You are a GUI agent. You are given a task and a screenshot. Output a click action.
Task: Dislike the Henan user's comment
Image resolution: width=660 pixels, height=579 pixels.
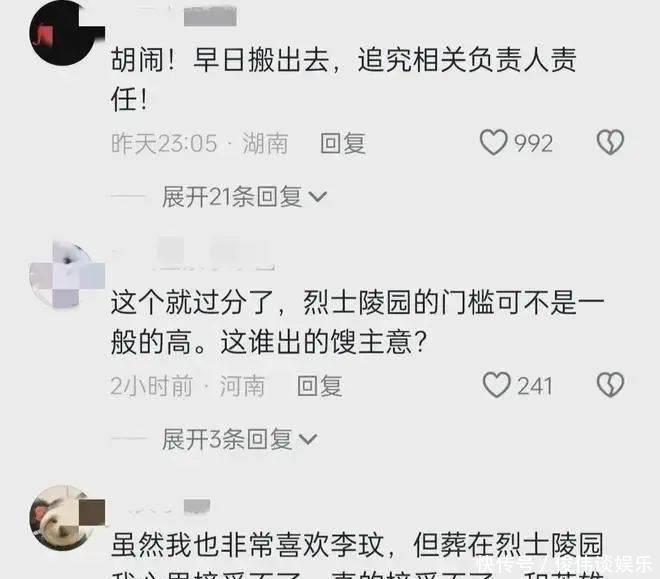(x=610, y=385)
